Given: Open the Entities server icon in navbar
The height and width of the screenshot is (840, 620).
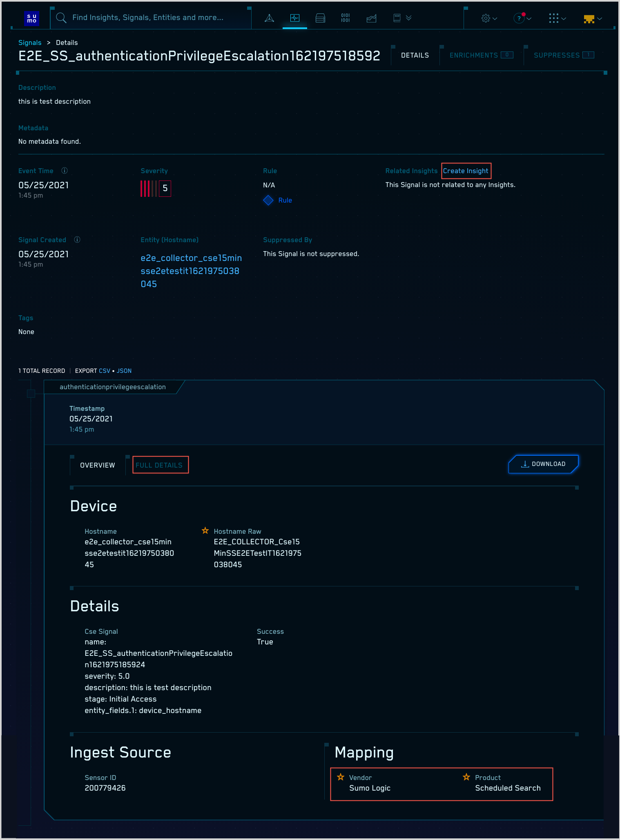Looking at the screenshot, I should click(x=320, y=18).
